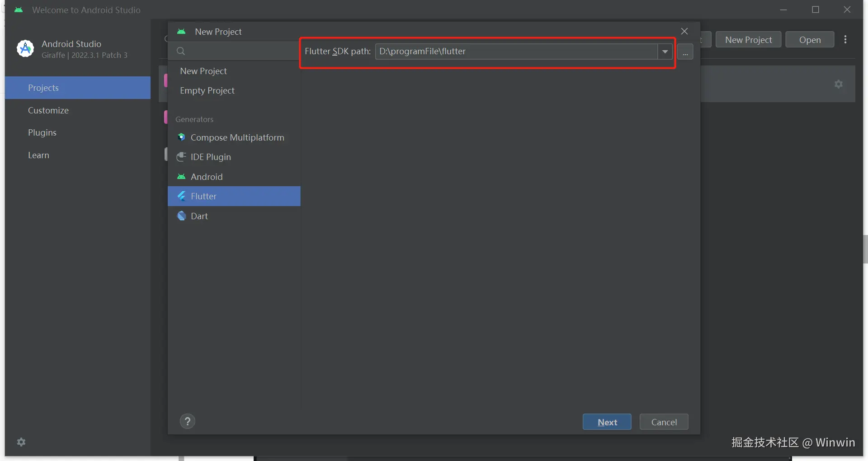This screenshot has height=461, width=868.
Task: Click the search field in New Project dialog
Action: click(234, 51)
